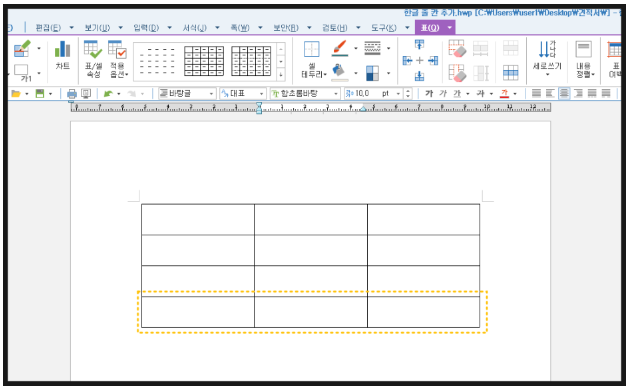
Task: Open the 편집(E) menu
Action: click(48, 28)
